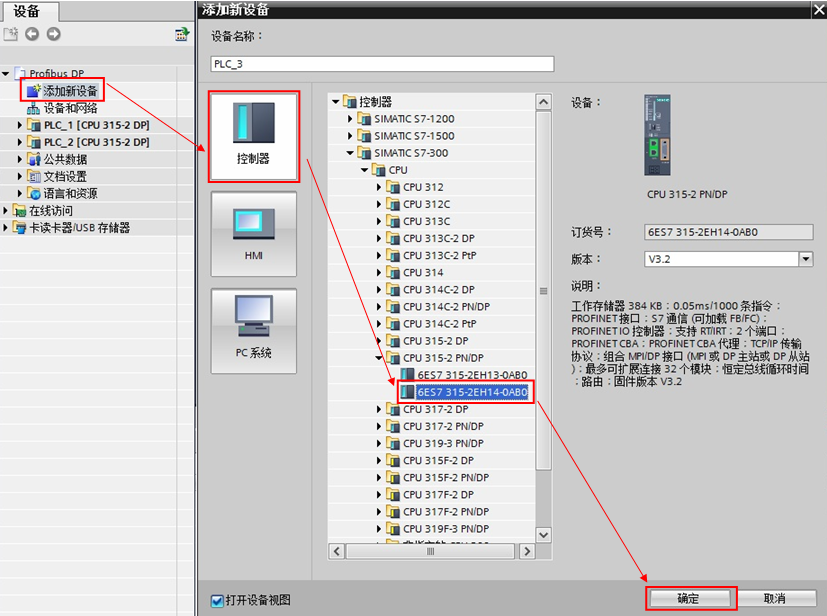827x616 pixels.
Task: Expand the 文档设置 folder
Action: click(20, 176)
